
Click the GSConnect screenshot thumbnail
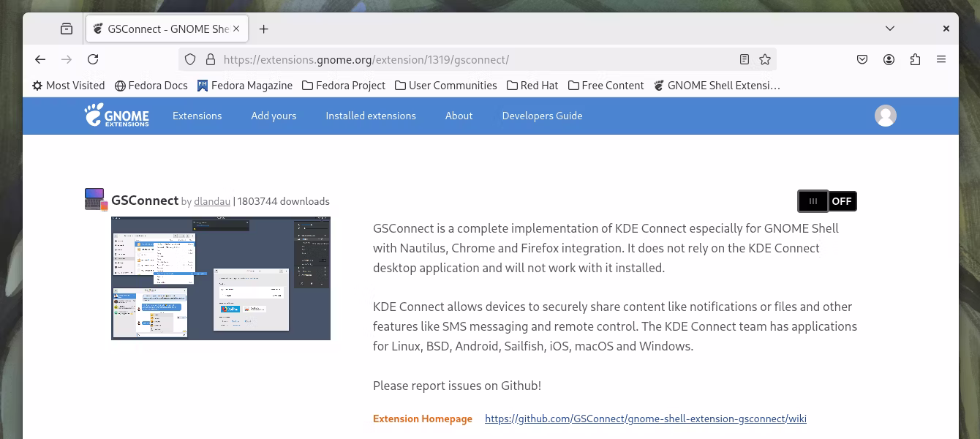click(x=221, y=278)
